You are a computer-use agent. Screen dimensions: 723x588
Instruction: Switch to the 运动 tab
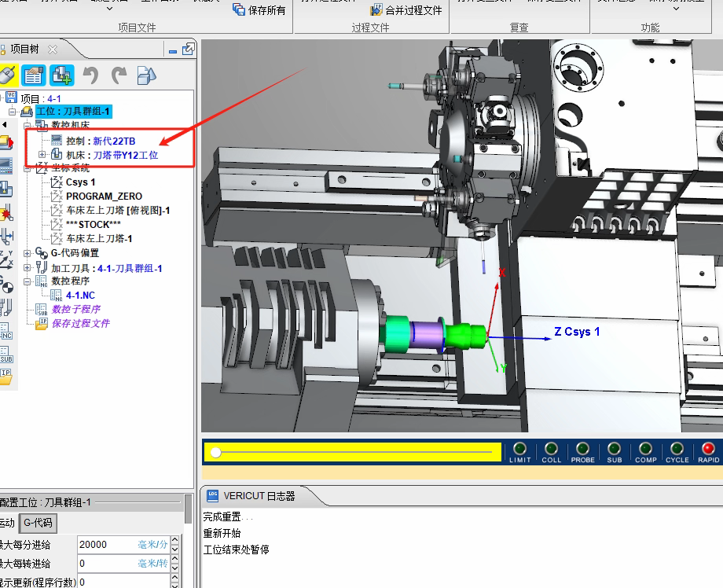pos(8,523)
